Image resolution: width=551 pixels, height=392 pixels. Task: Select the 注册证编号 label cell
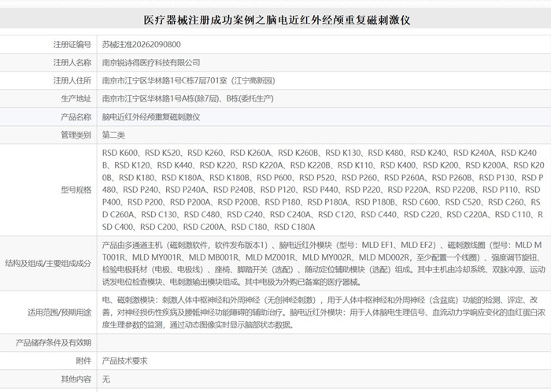point(72,45)
